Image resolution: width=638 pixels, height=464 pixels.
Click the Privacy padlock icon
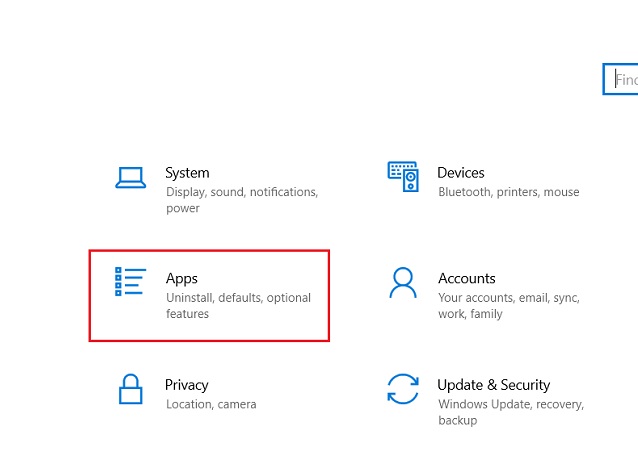point(130,389)
